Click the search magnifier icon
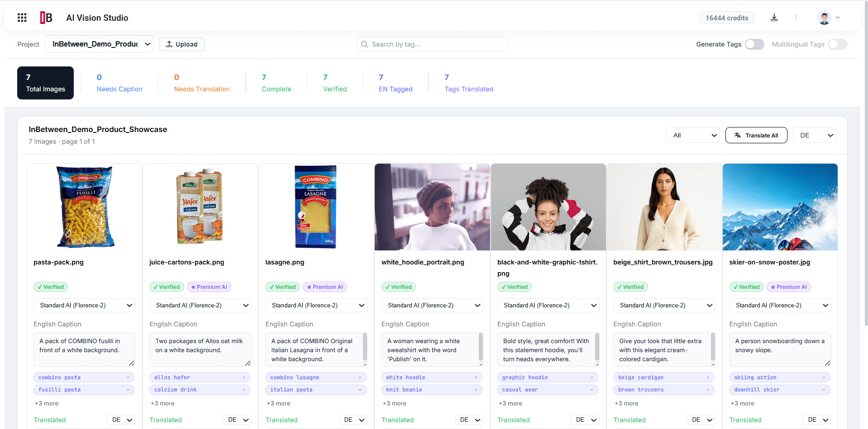Image resolution: width=868 pixels, height=429 pixels. [364, 44]
